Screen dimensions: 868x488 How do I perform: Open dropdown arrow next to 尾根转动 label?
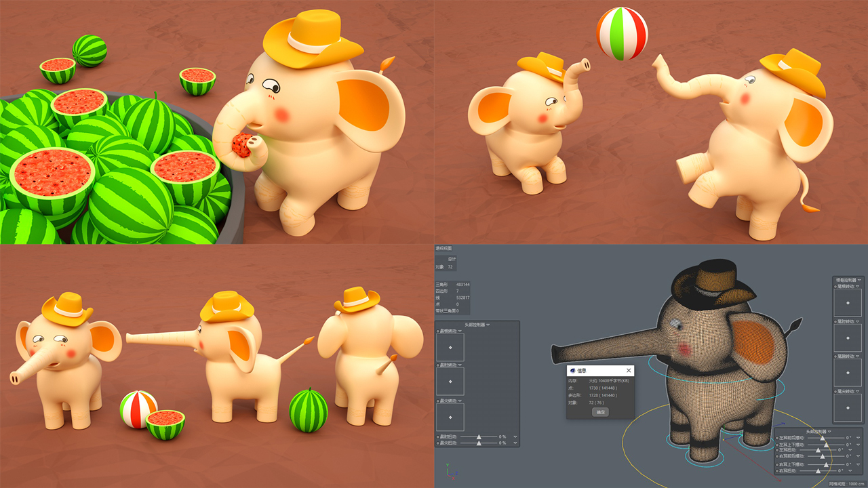(x=857, y=286)
